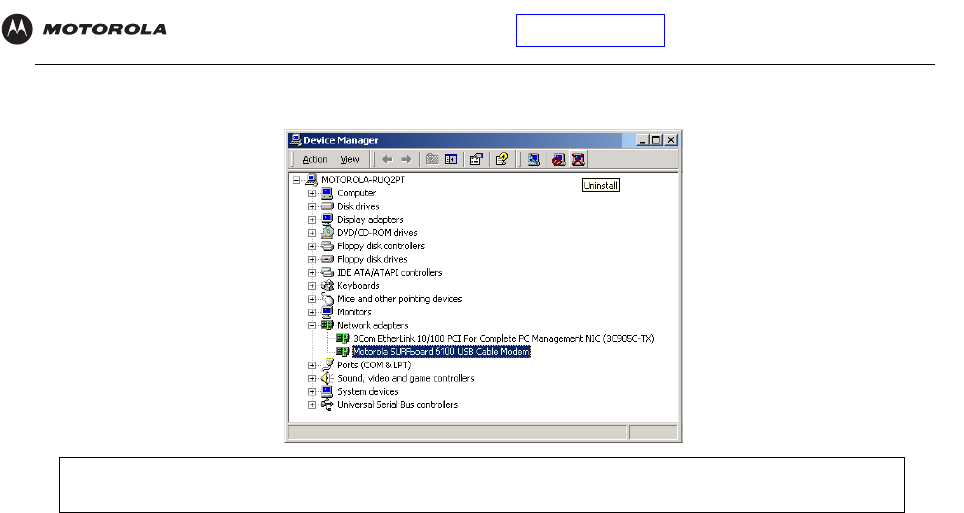Click the System devices category icon
The height and width of the screenshot is (513, 964).
[x=328, y=391]
